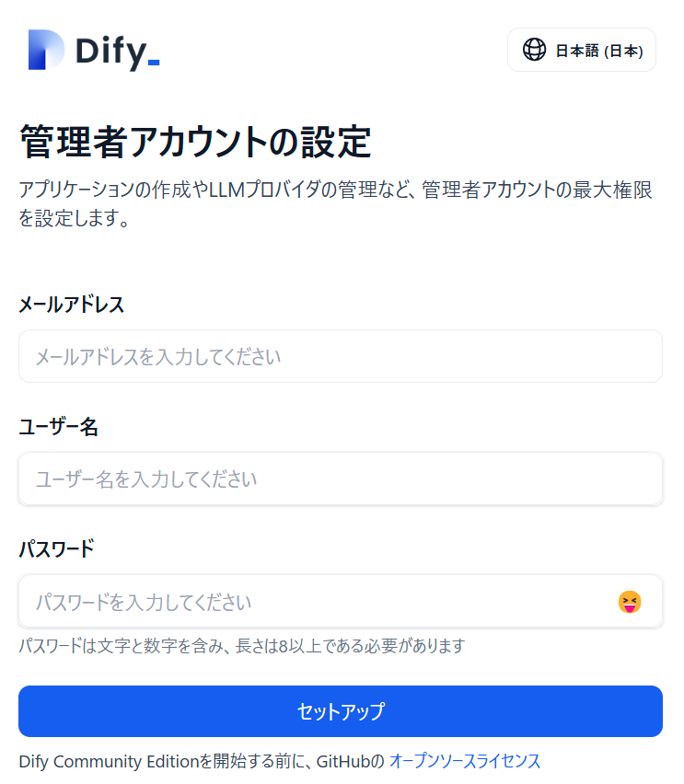The image size is (684, 784).
Task: Click the admin account description paragraph
Action: coord(335,203)
